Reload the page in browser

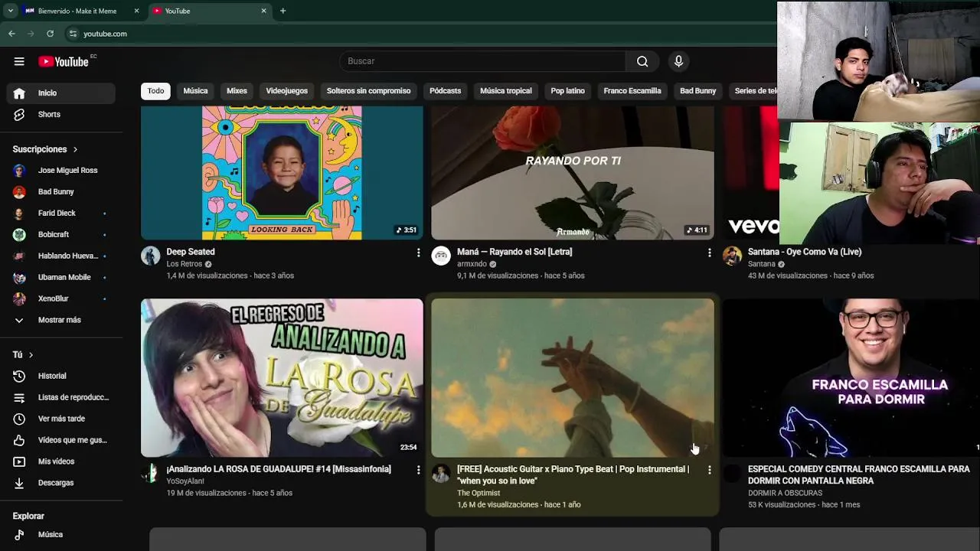[50, 34]
